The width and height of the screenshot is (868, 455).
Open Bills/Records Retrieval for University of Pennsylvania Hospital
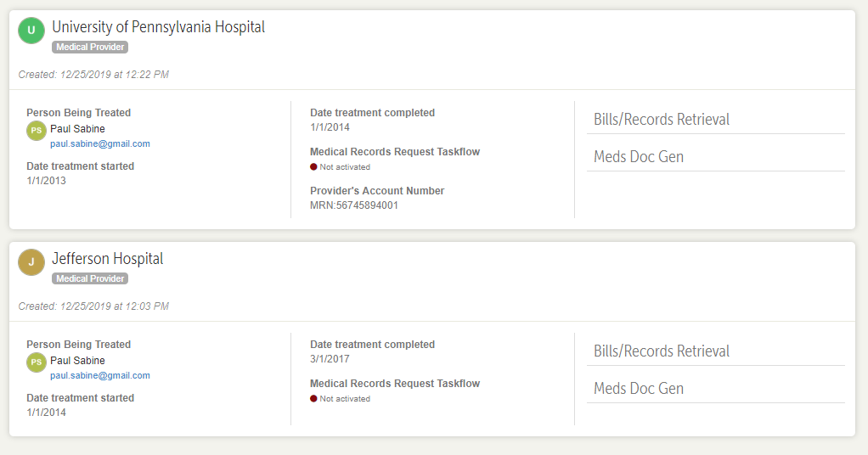coord(662,120)
